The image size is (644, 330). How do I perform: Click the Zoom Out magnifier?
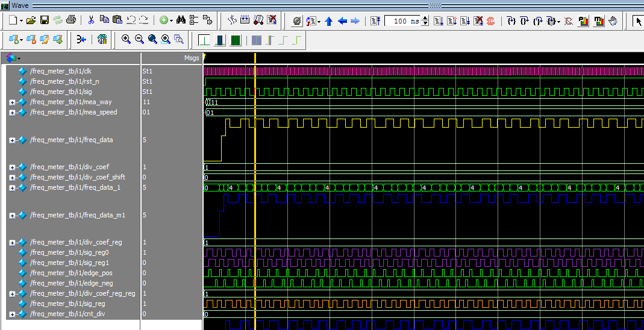(139, 40)
